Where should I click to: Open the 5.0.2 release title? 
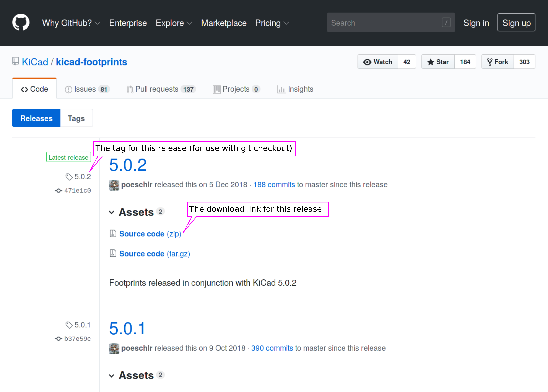click(128, 165)
